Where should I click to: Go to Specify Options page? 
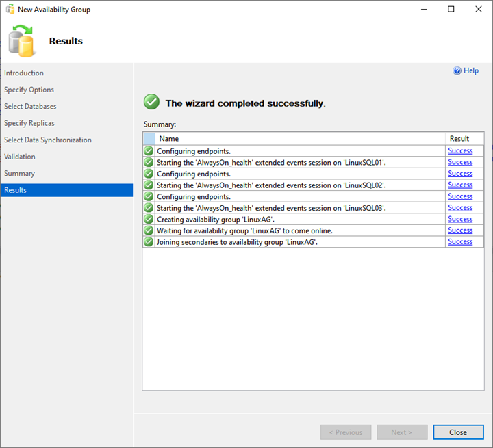pyautogui.click(x=29, y=90)
